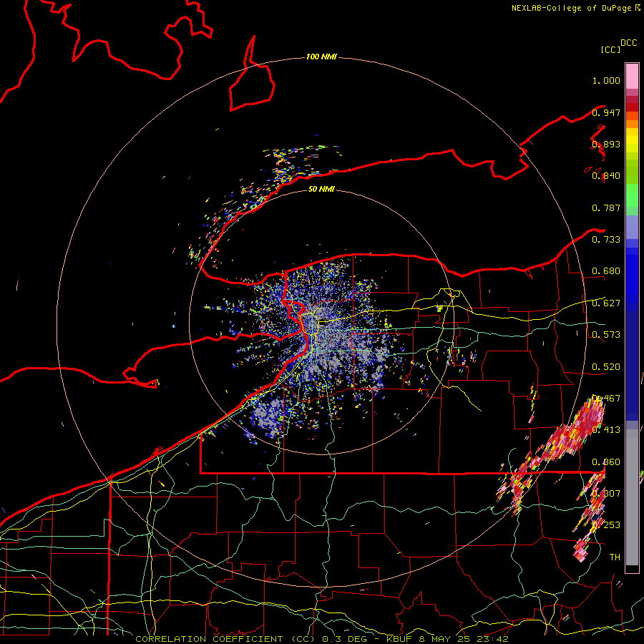644x644 pixels.
Task: Select the 0.893 color scale value
Action: [606, 144]
